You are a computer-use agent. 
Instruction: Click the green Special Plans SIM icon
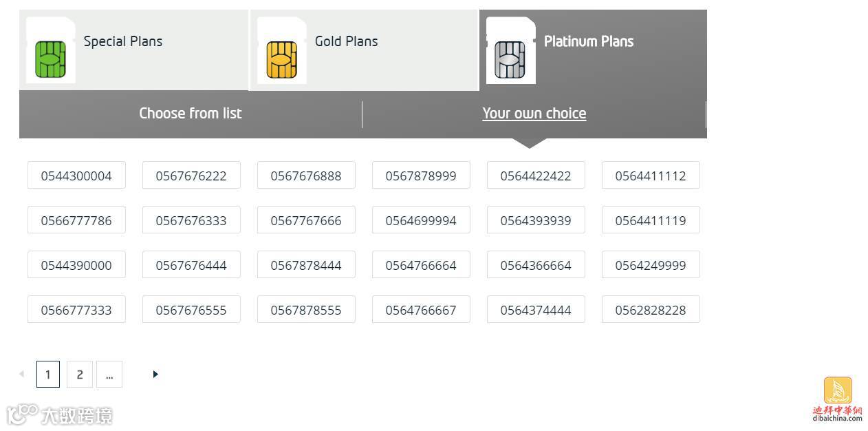(x=50, y=59)
